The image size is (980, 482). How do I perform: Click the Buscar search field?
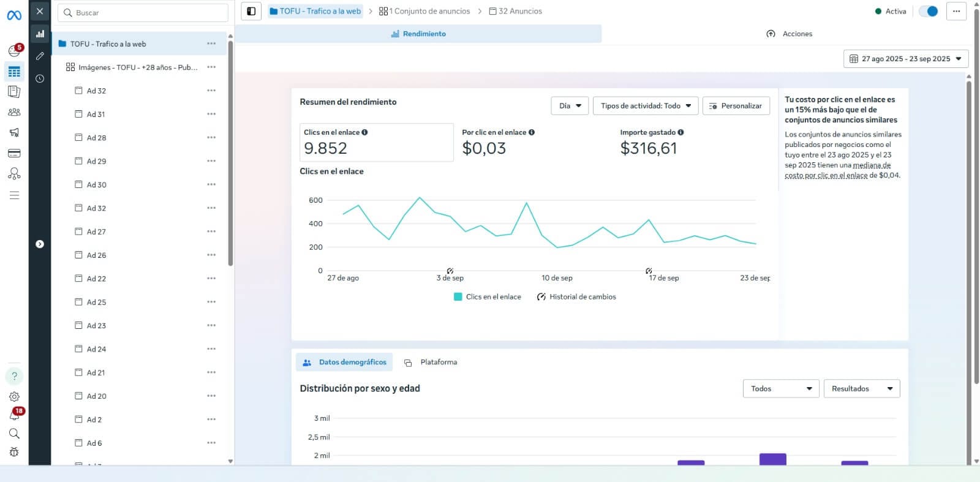[143, 13]
